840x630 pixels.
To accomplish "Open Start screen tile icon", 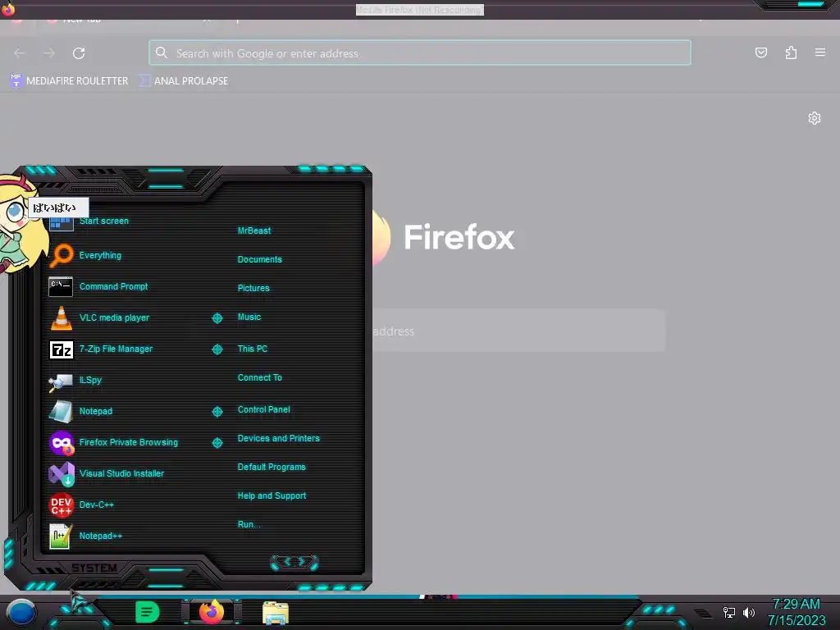I will click(x=61, y=223).
